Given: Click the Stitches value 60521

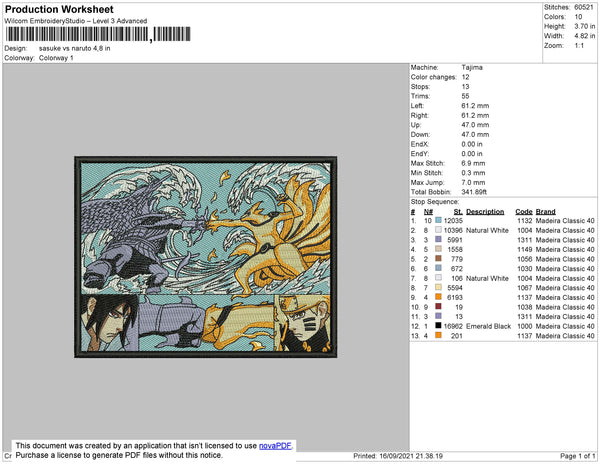Looking at the screenshot, I should pos(584,7).
